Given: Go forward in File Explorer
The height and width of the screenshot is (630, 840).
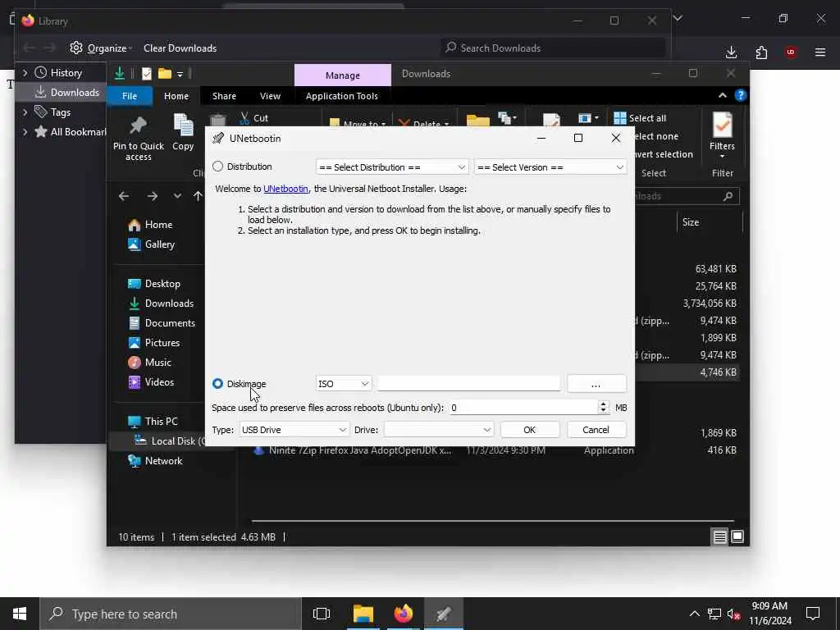Looking at the screenshot, I should point(153,196).
